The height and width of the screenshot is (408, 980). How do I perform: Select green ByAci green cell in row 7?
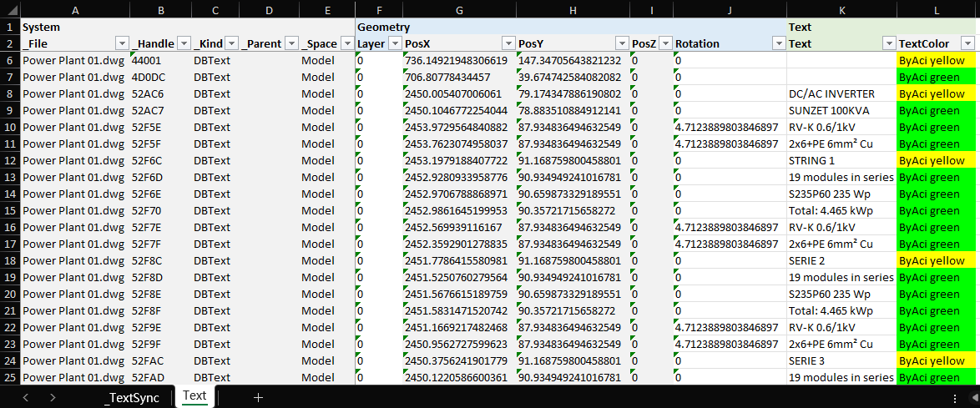click(x=937, y=77)
